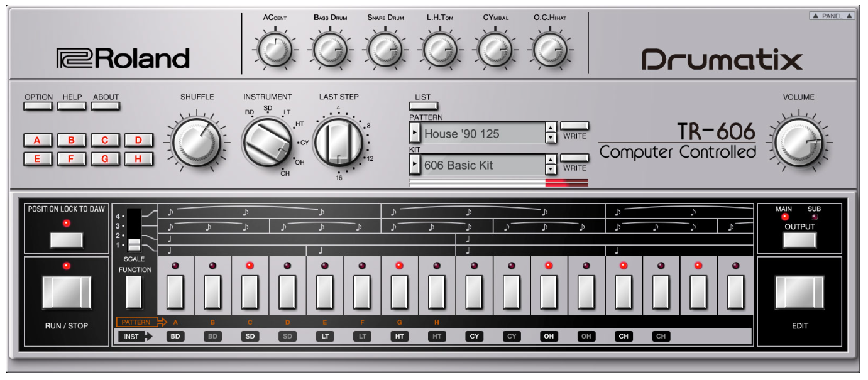
Task: Click the master Volume knob
Action: [x=799, y=142]
